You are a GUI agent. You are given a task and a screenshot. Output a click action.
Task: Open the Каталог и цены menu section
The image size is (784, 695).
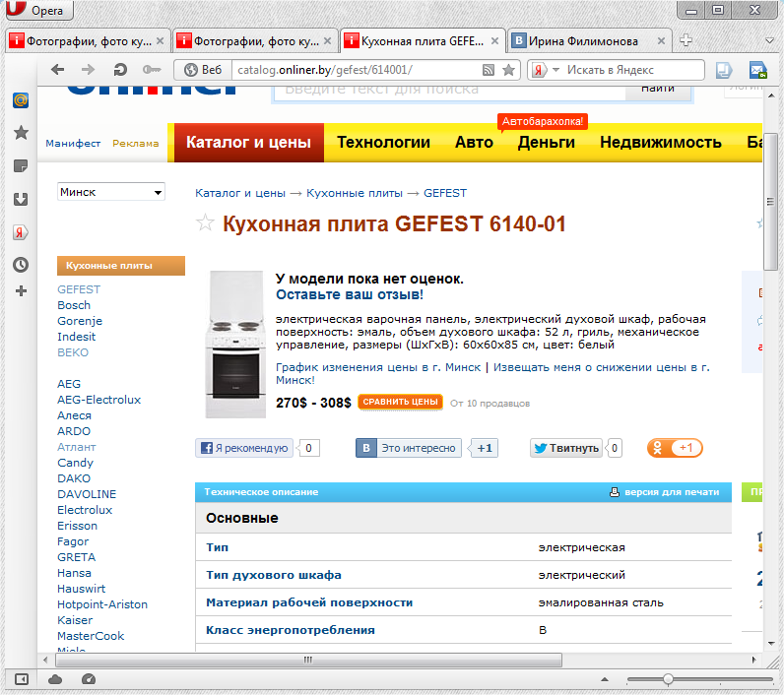coord(248,143)
